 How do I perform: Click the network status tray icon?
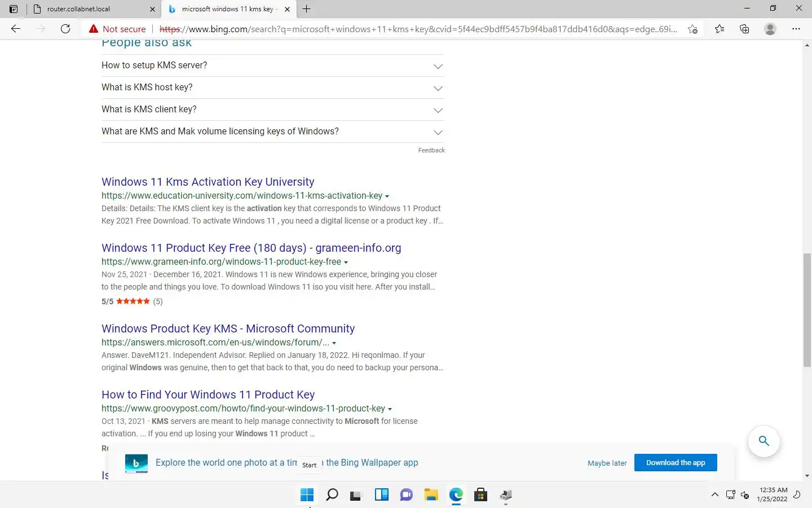click(731, 495)
